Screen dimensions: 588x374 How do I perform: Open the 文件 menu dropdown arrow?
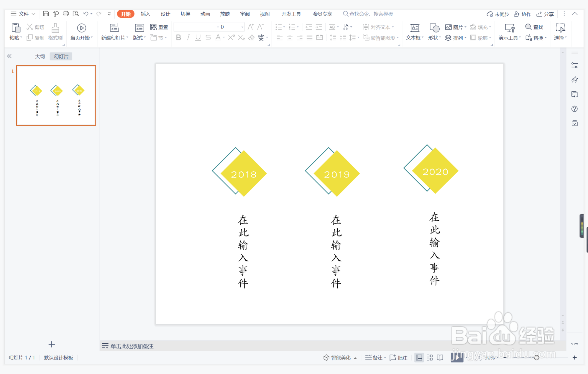pyautogui.click(x=33, y=14)
